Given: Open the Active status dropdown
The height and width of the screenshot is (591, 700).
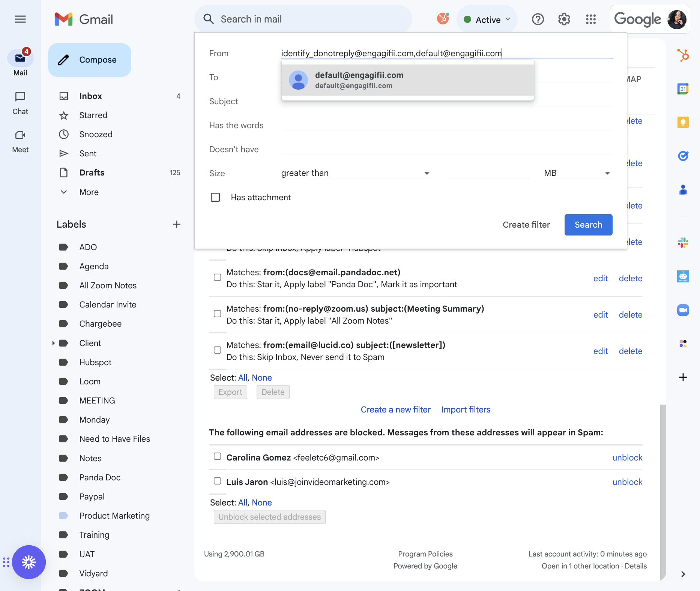Looking at the screenshot, I should (x=487, y=19).
